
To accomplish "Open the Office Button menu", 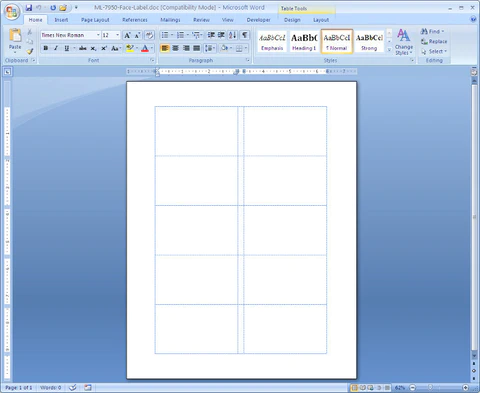I will point(12,11).
